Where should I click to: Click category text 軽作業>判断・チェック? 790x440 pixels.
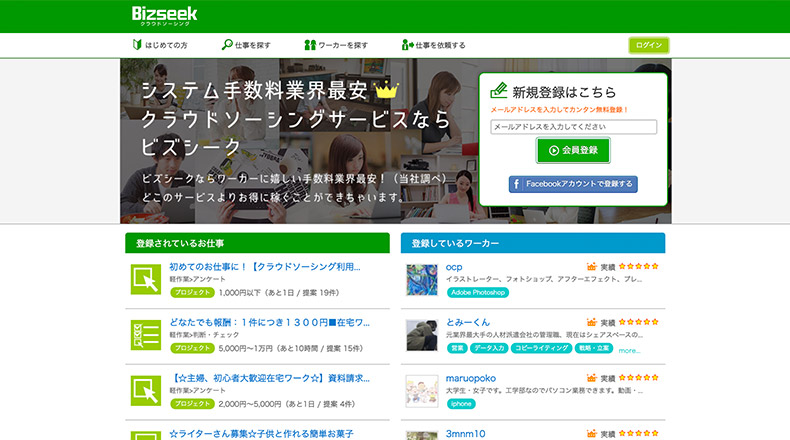pyautogui.click(x=204, y=335)
